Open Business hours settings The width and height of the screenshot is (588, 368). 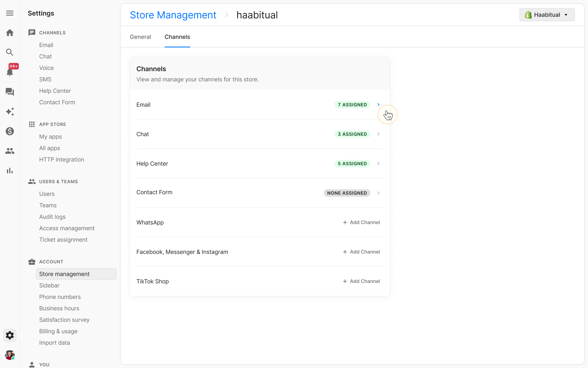(x=59, y=308)
